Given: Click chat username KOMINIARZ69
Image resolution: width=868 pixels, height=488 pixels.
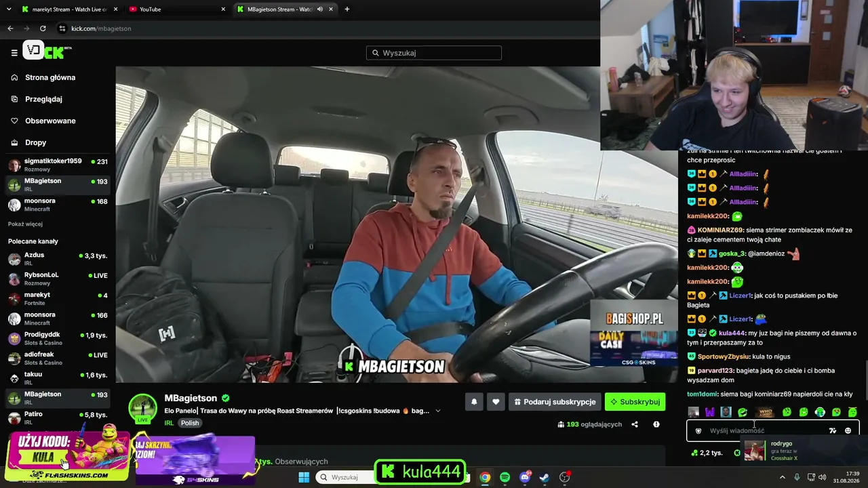Looking at the screenshot, I should [720, 230].
